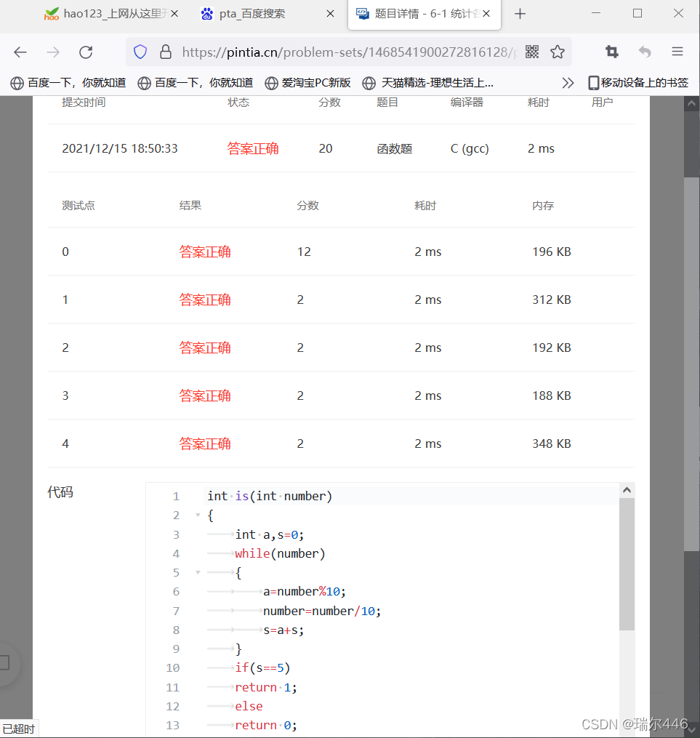The height and width of the screenshot is (738, 700).
Task: Click code line if(s==5)
Action: coord(262,668)
